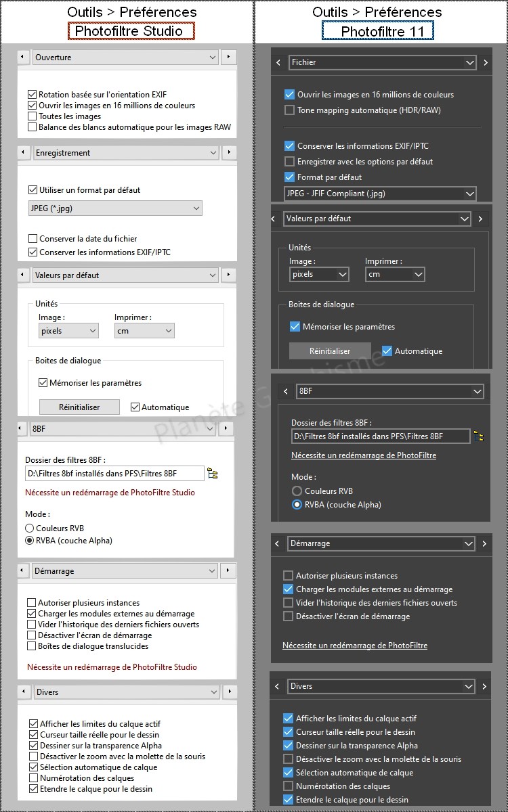Open Imprimer cm dropdown in Photofiltre 11

pyautogui.click(x=395, y=275)
